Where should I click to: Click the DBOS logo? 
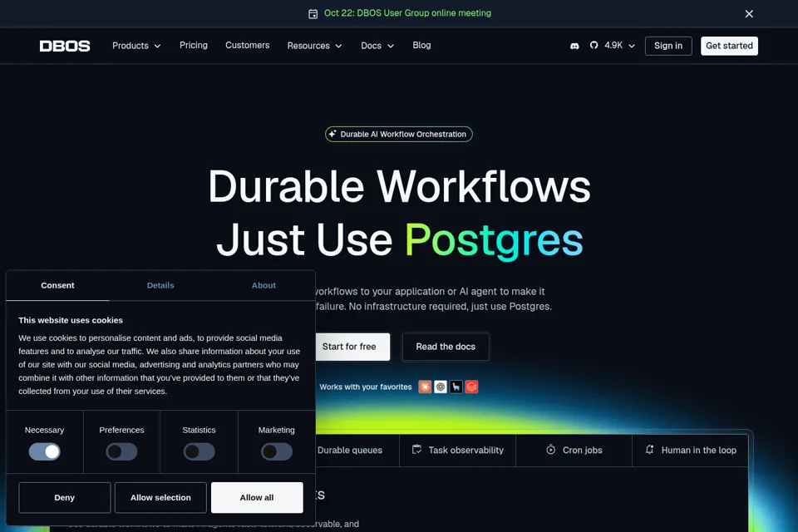point(65,46)
